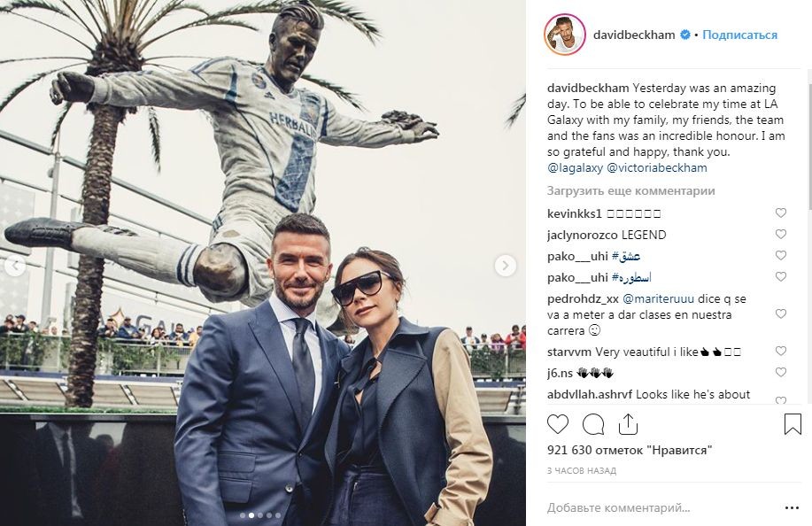Open the @mariteruuu mention in comments

pos(658,298)
